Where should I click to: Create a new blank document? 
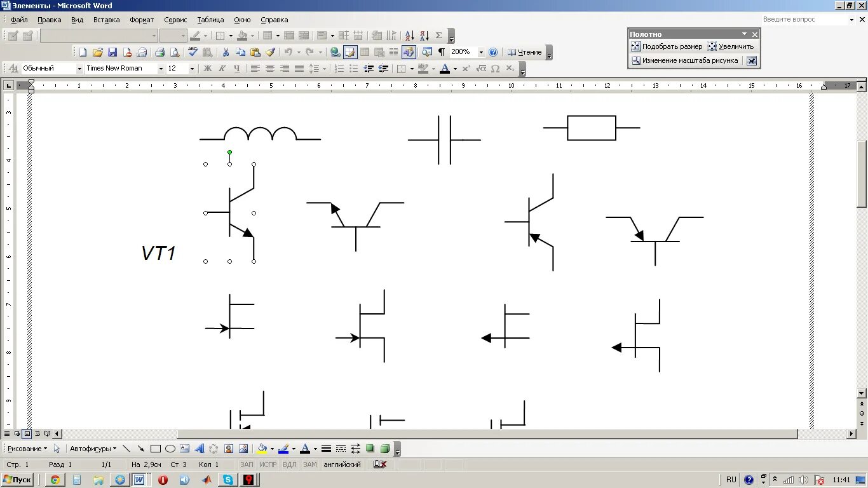click(83, 53)
